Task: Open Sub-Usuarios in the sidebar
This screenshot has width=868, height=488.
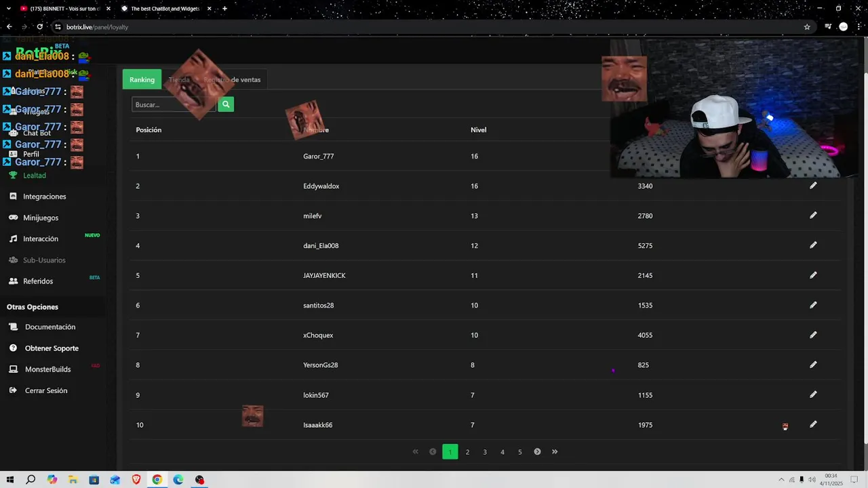Action: [x=44, y=260]
